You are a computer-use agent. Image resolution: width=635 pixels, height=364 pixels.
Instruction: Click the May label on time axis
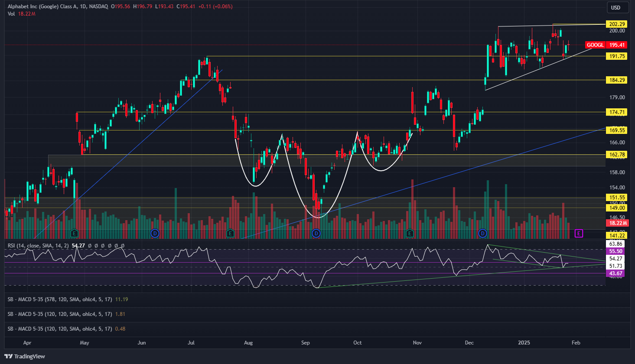click(x=85, y=343)
